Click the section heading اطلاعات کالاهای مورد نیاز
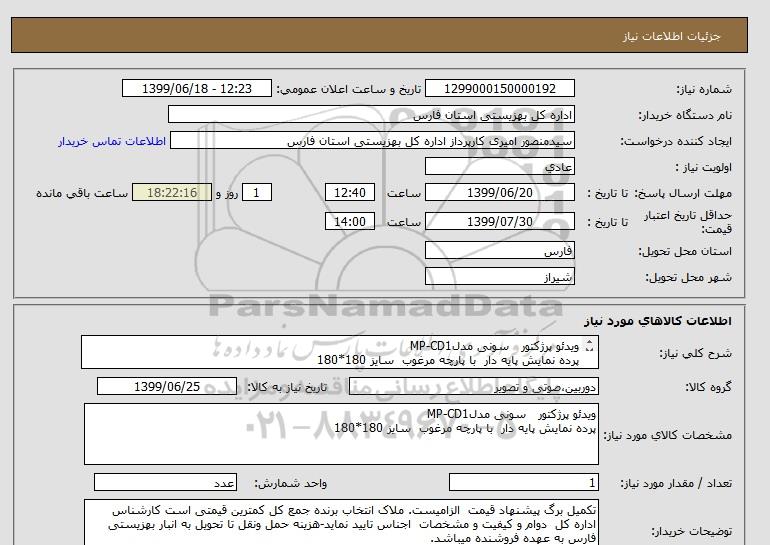Viewport: 770px width, 545px height. [x=658, y=321]
